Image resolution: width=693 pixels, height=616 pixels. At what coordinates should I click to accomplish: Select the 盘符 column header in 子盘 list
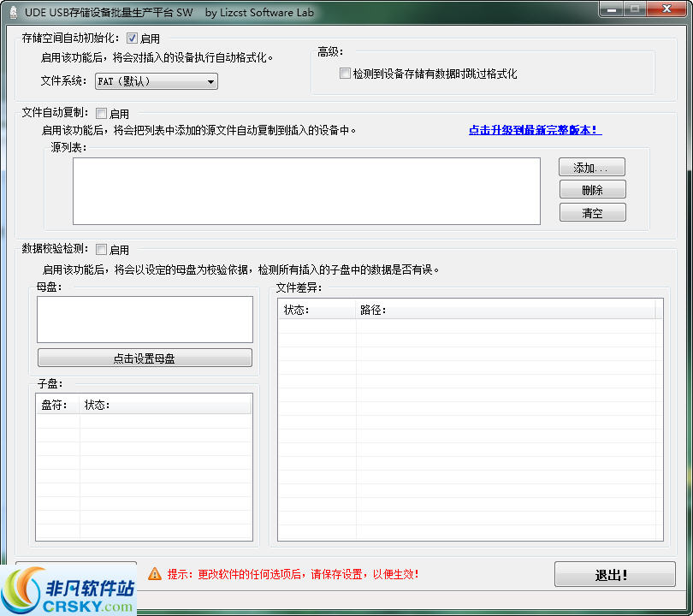57,405
